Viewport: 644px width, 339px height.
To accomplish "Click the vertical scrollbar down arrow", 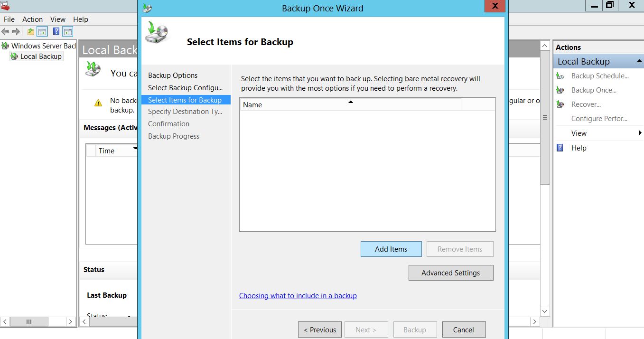I will [545, 311].
